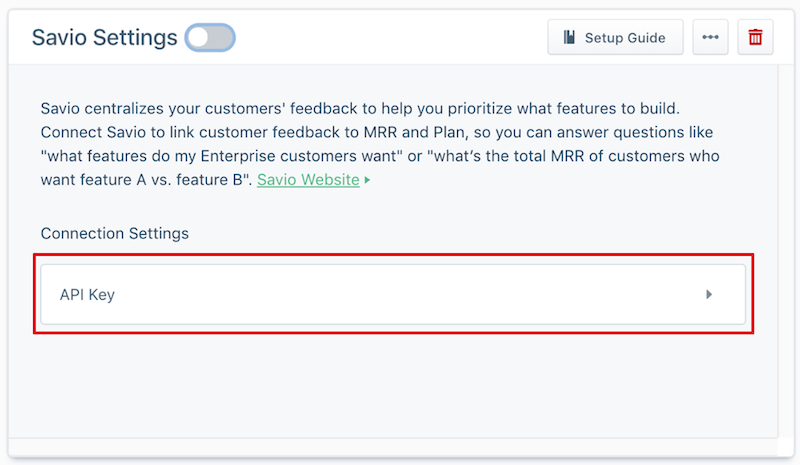This screenshot has height=465, width=800.
Task: Click the empty area below API Key panel
Action: coord(393,385)
